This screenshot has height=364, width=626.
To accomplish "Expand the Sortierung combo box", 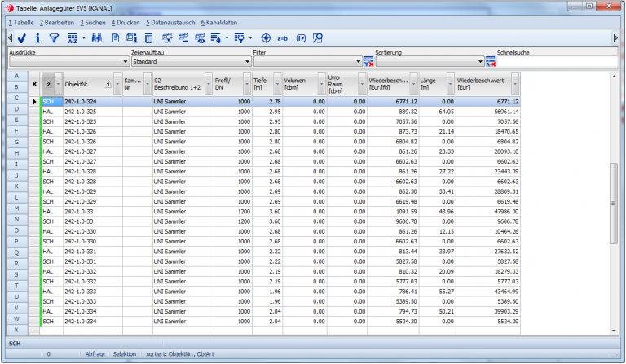I will (x=480, y=61).
